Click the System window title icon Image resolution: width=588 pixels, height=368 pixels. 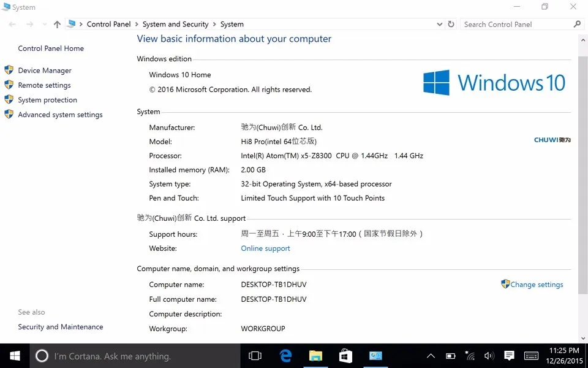[6, 7]
